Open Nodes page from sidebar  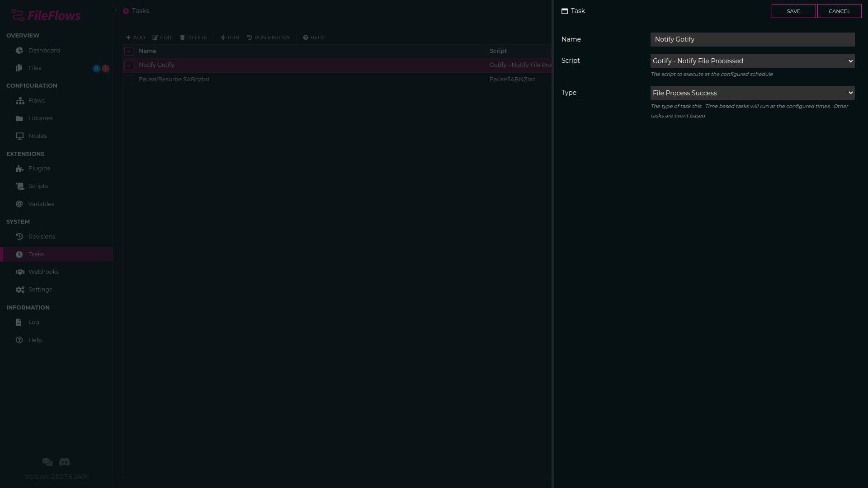pos(38,136)
